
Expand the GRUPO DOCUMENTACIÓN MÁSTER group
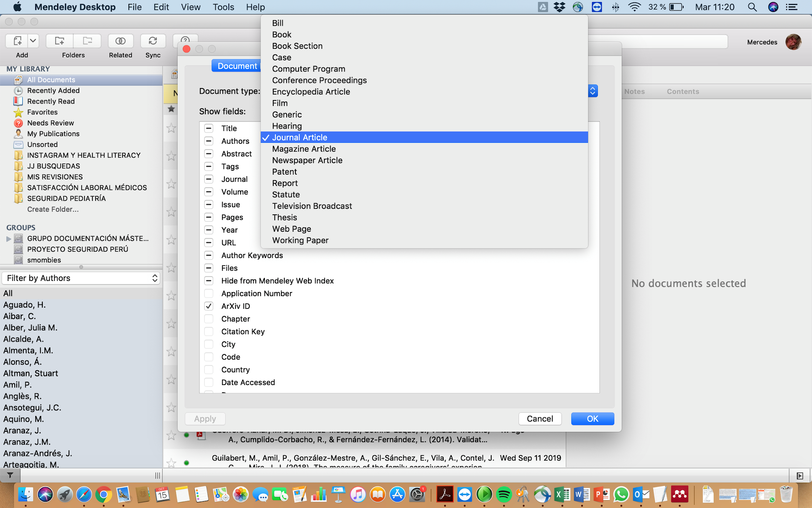9,239
